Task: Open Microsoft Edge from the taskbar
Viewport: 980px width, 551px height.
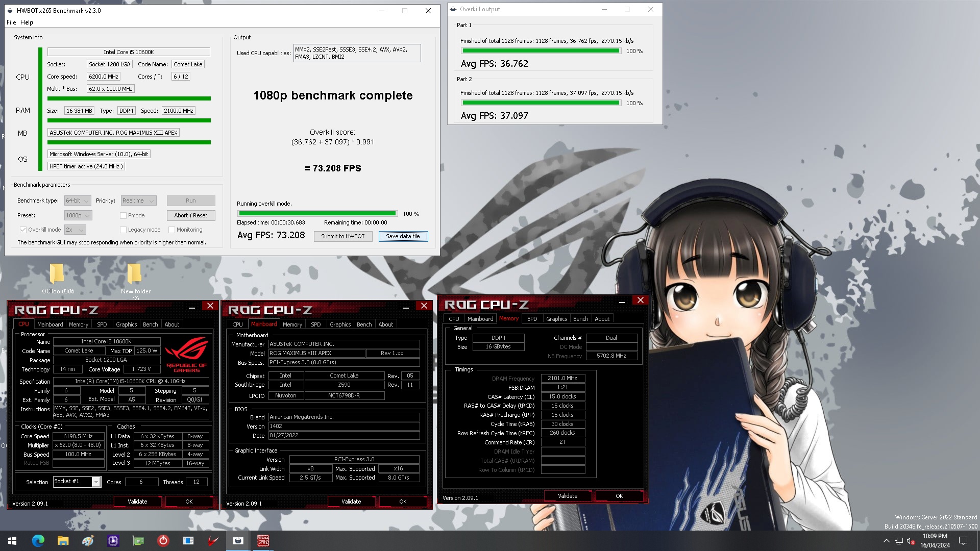Action: [x=38, y=541]
